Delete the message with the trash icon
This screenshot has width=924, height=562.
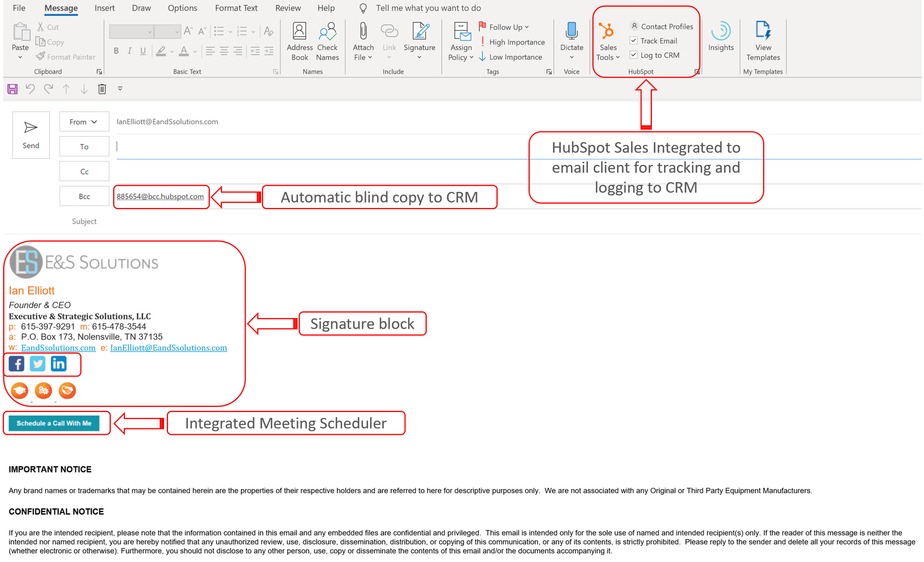tap(102, 89)
